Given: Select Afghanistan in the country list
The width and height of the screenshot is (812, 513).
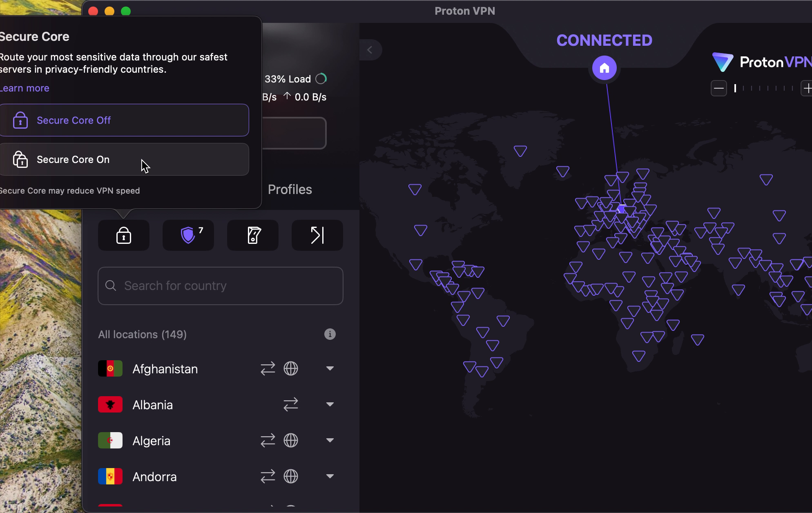Looking at the screenshot, I should click(221, 369).
